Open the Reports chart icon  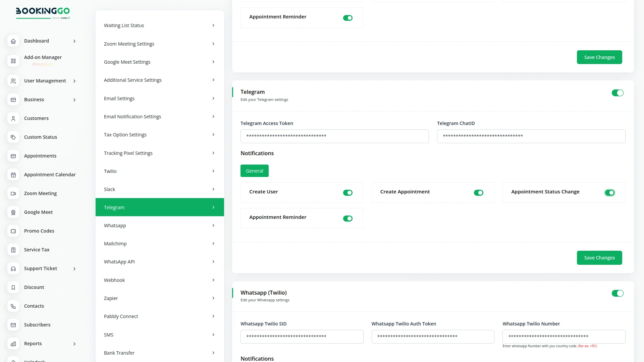[13, 344]
